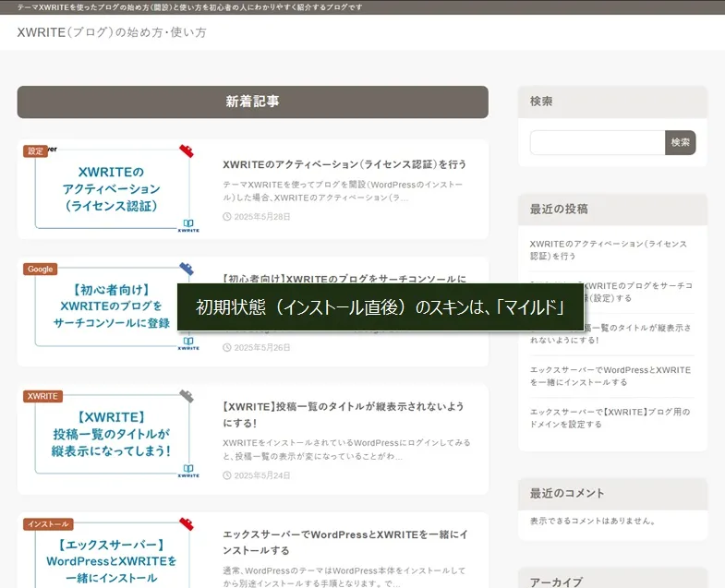725x588 pixels.
Task: Click the アーカイブ widget heading
Action: tap(612, 579)
